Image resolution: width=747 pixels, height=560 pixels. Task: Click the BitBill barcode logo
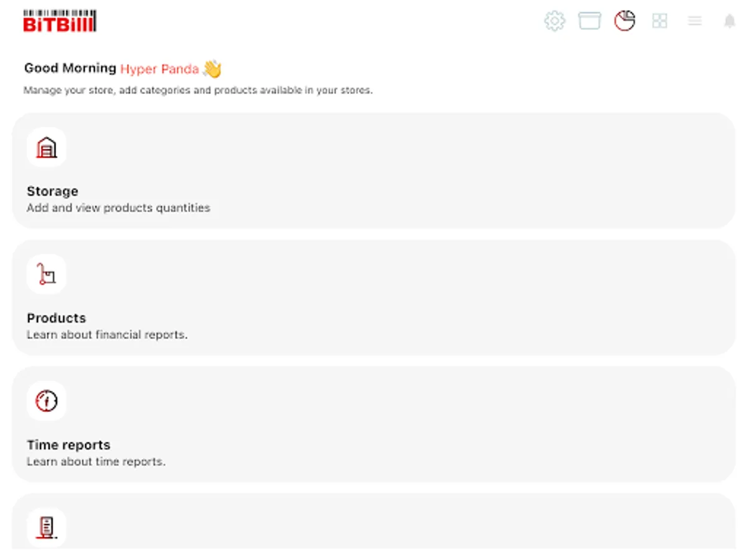60,21
